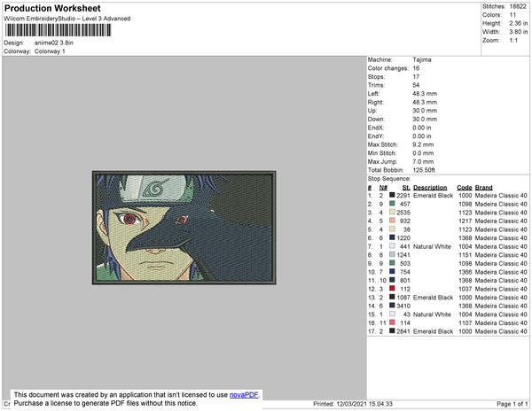Select the salmon swatch in stop row 4

pyautogui.click(x=392, y=221)
